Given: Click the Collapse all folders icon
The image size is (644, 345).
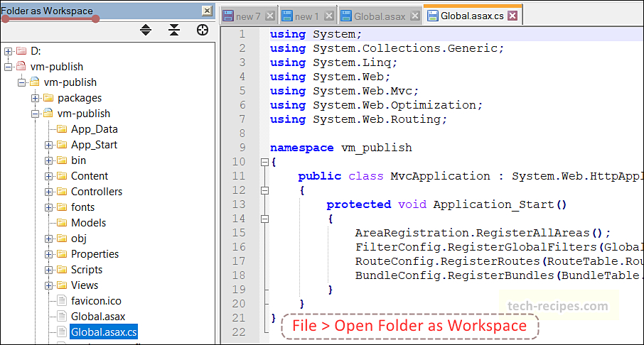Looking at the screenshot, I should [x=174, y=30].
